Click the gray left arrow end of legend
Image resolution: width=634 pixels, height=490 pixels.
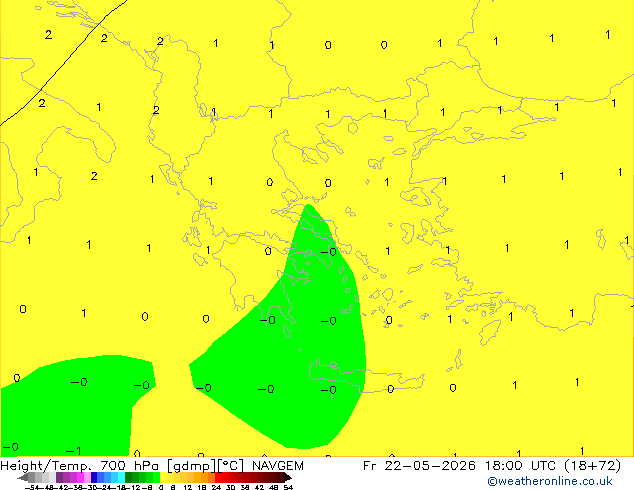23,478
